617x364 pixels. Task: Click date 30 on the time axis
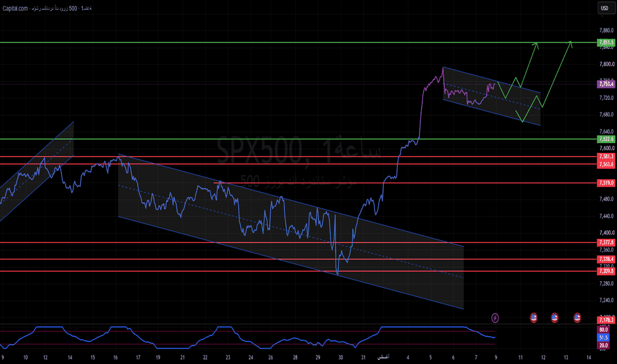point(340,357)
